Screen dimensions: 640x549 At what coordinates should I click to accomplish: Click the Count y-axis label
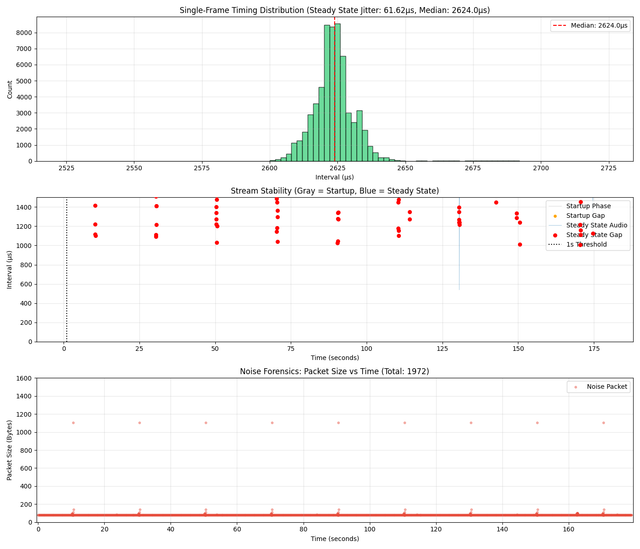(x=11, y=88)
